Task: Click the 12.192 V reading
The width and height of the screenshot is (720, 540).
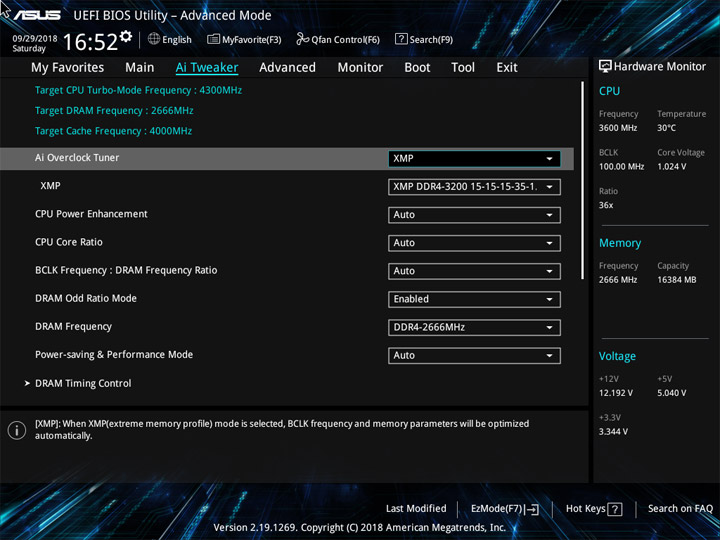Action: (616, 393)
